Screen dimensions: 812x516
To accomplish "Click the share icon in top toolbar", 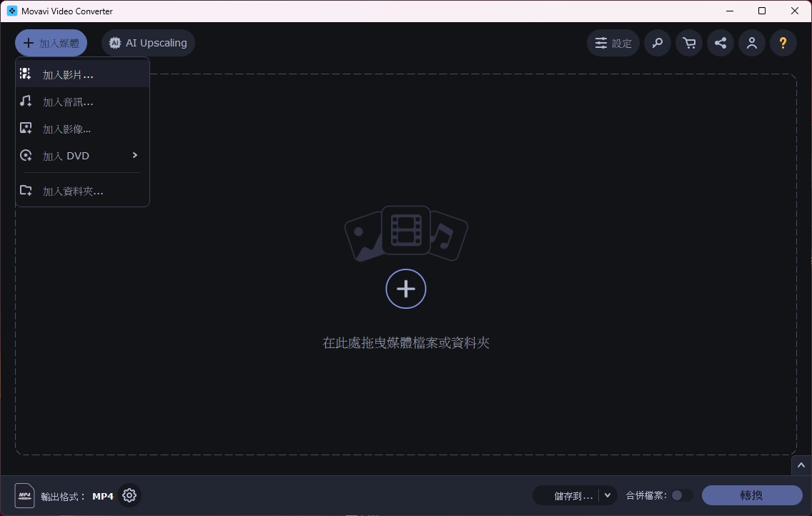I will [721, 43].
